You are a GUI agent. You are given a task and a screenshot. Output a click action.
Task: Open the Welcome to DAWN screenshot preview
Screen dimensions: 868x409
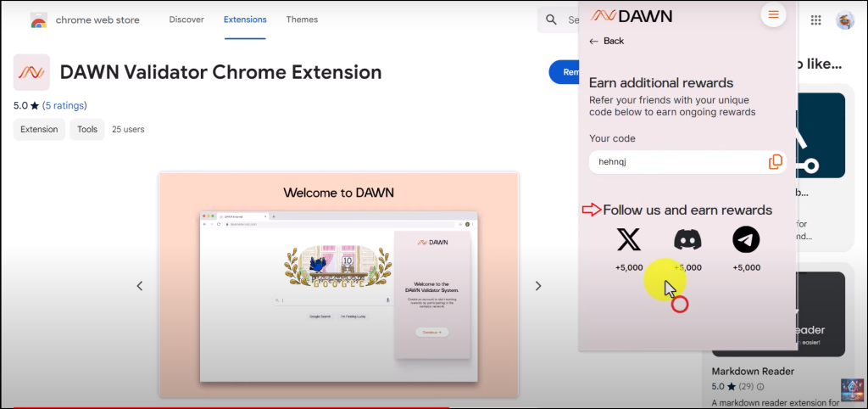coord(338,284)
